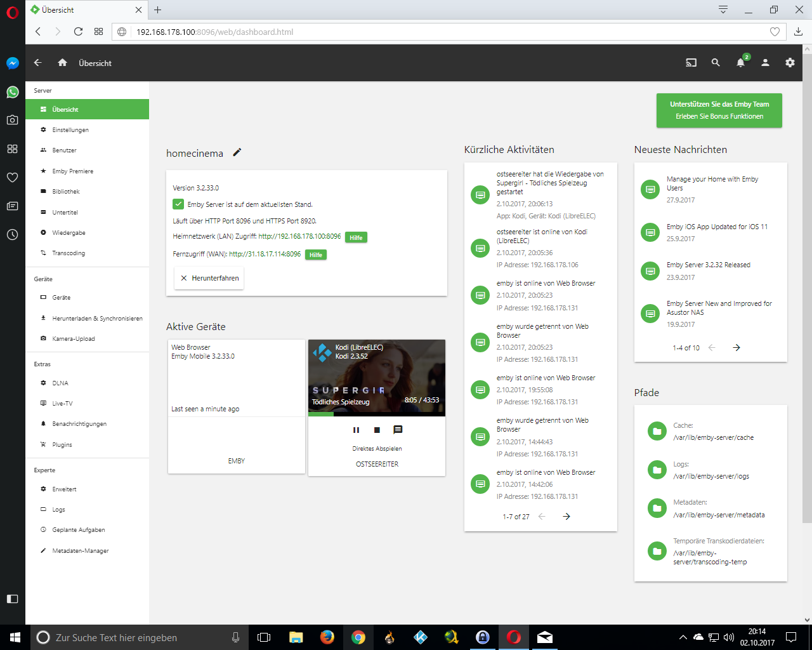
Task: Open Emby home via house icon
Action: pos(62,63)
